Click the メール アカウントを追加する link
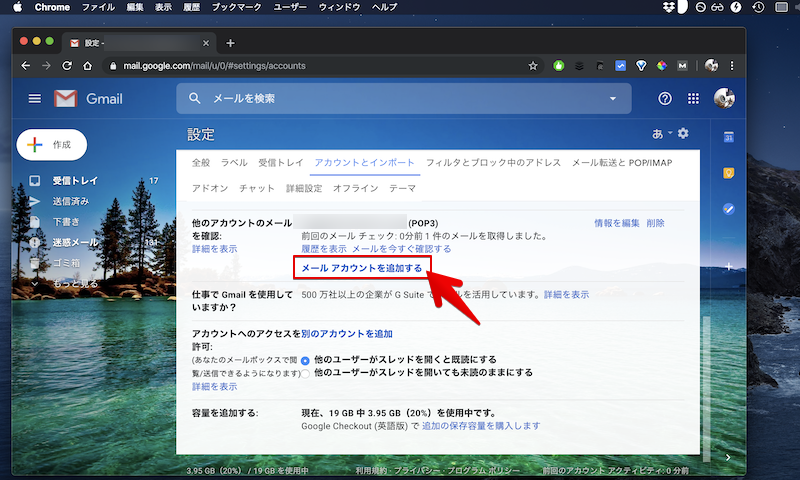The height and width of the screenshot is (480, 800). coord(361,268)
